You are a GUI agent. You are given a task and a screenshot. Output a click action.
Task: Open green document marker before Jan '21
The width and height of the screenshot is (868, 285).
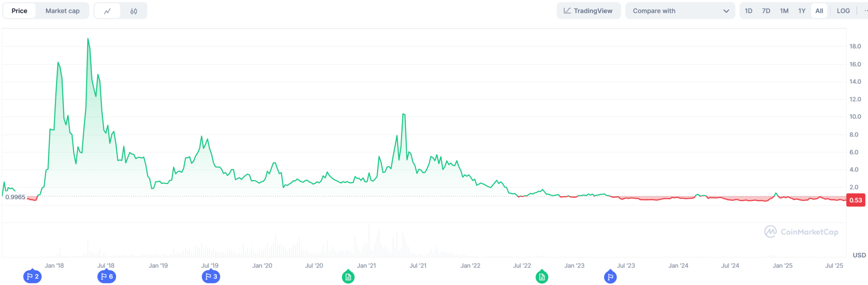(348, 277)
